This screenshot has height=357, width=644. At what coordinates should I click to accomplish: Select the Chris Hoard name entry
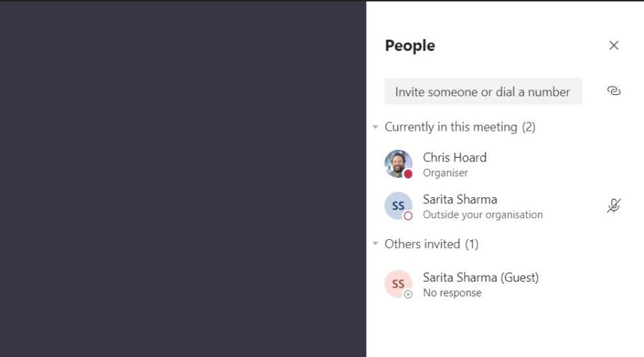454,158
